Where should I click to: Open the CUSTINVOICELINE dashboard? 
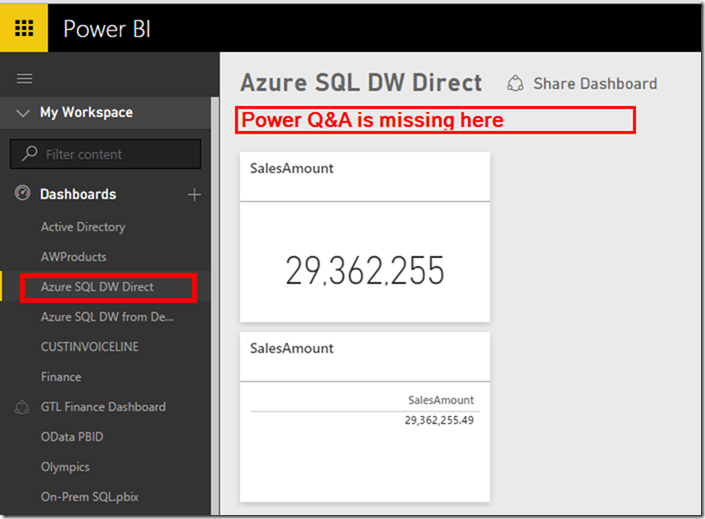click(90, 347)
